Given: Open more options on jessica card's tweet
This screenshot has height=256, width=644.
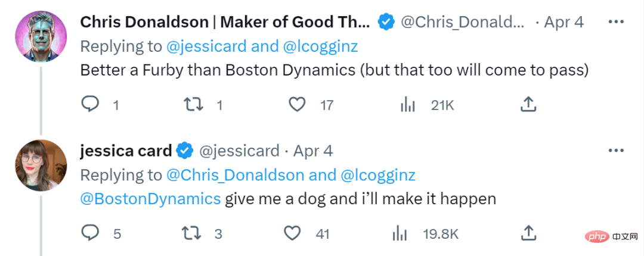Looking at the screenshot, I should 616,151.
